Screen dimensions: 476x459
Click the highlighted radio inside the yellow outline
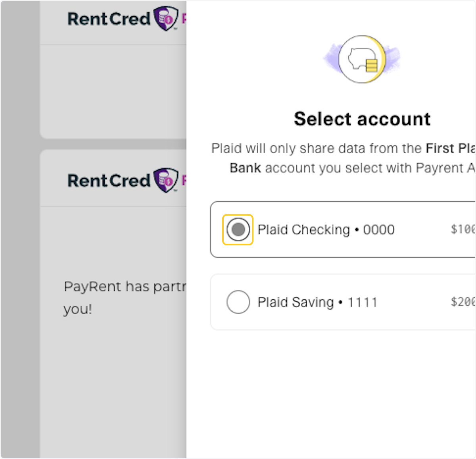(x=238, y=229)
